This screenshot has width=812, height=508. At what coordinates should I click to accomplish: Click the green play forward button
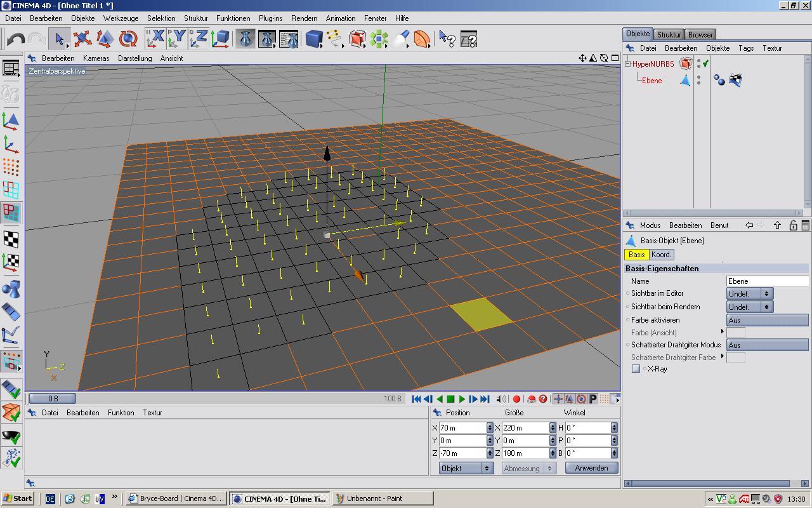[x=462, y=399]
